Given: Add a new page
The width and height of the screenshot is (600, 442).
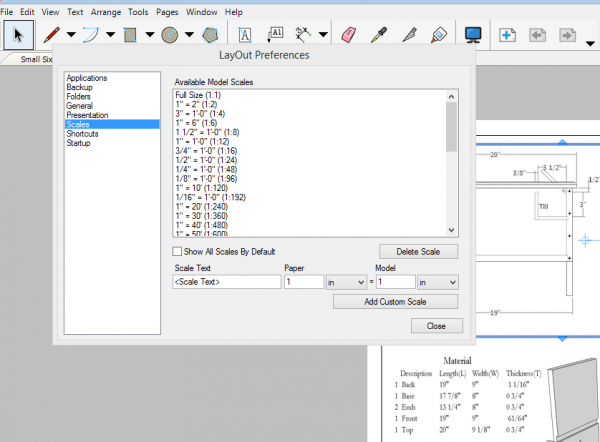Looking at the screenshot, I should tap(507, 35).
